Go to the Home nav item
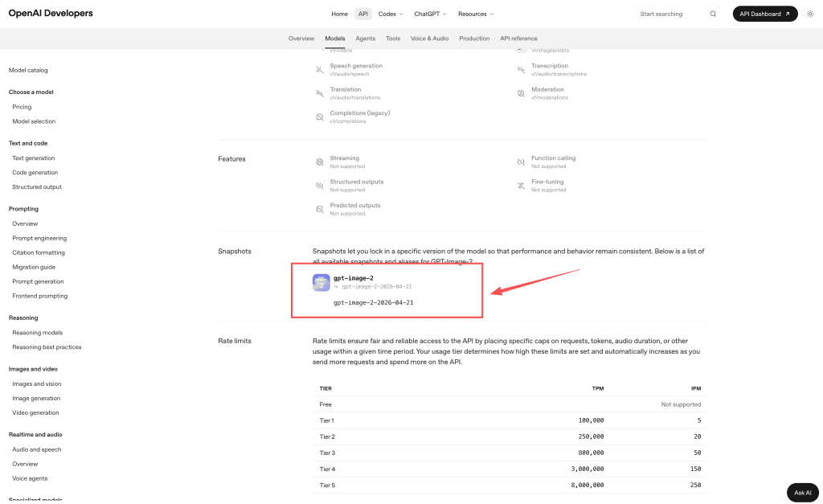Image resolution: width=823 pixels, height=504 pixels. [340, 14]
